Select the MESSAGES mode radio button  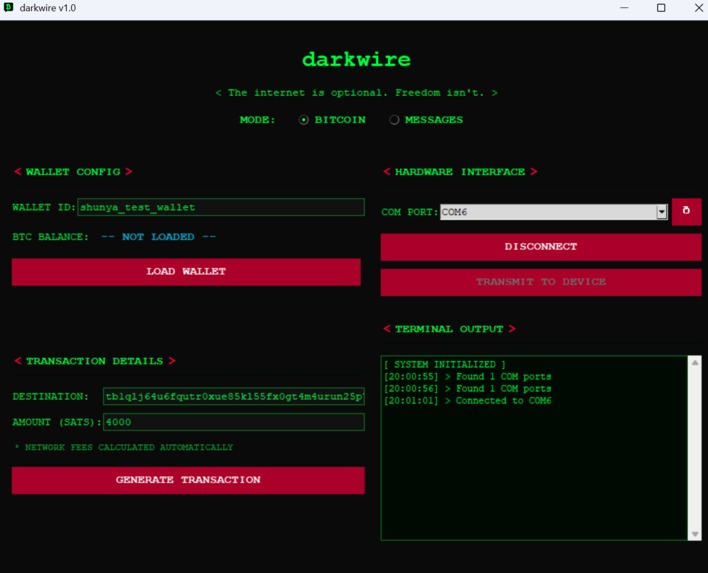pyautogui.click(x=394, y=120)
